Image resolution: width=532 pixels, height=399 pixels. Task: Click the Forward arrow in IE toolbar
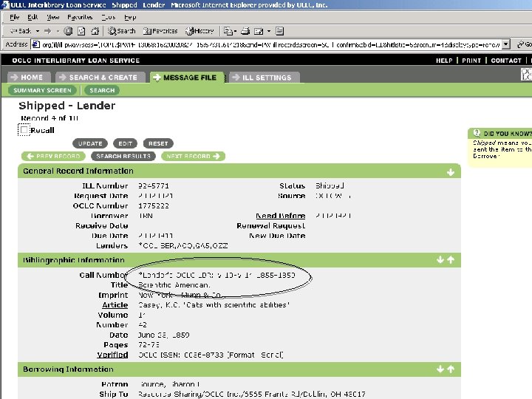coord(47,31)
